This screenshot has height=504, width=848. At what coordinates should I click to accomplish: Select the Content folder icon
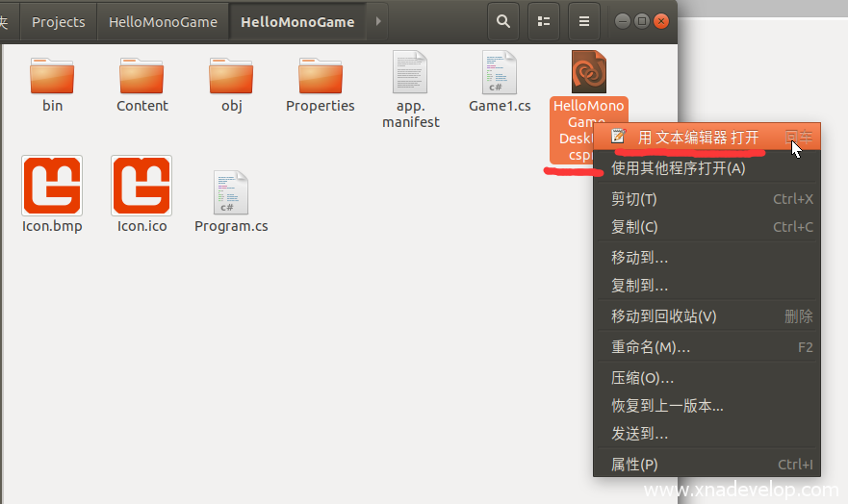141,75
